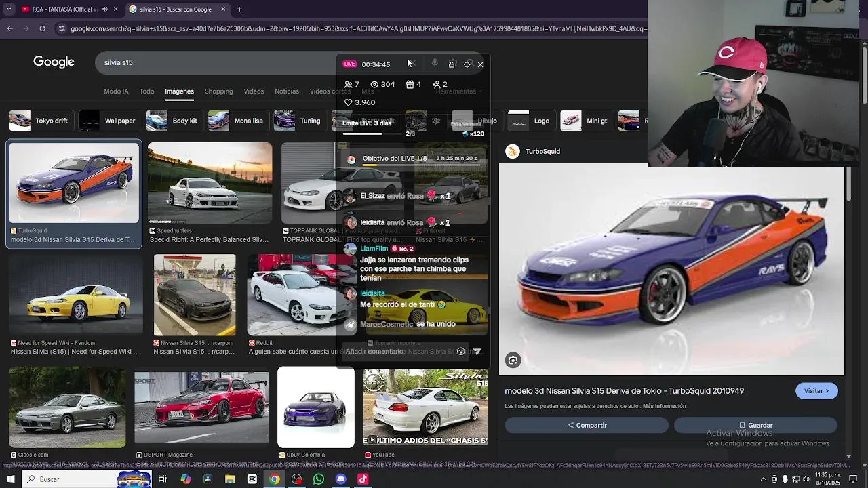
Task: Select the 'Videos' search tab
Action: point(254,91)
